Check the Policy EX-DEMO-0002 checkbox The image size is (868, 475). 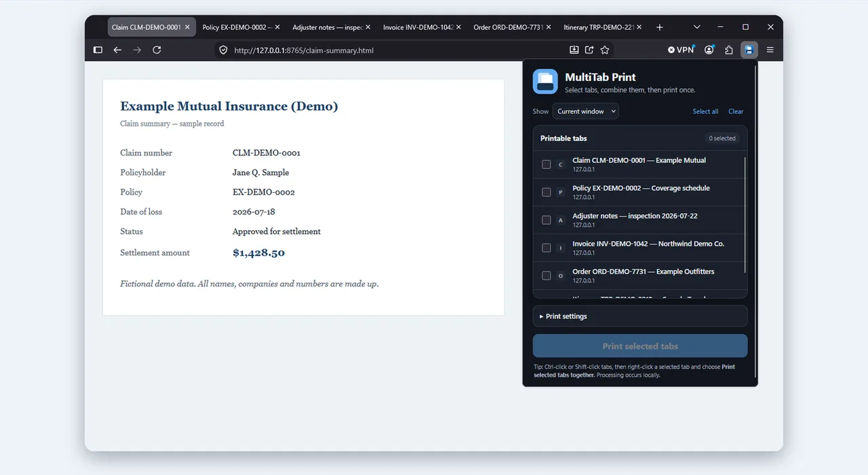(547, 192)
